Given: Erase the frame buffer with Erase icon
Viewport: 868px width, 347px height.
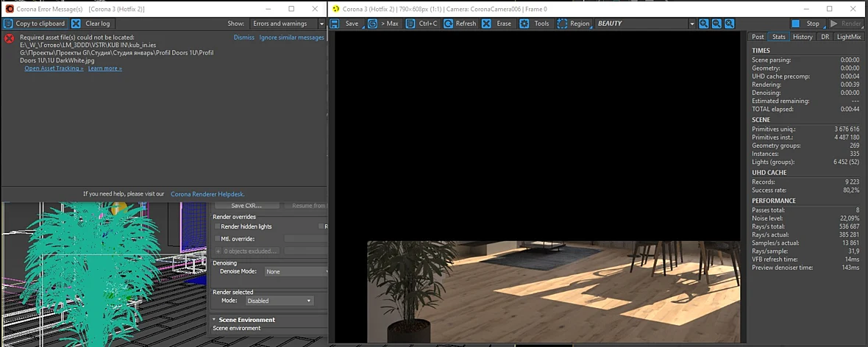Looking at the screenshot, I should 486,24.
